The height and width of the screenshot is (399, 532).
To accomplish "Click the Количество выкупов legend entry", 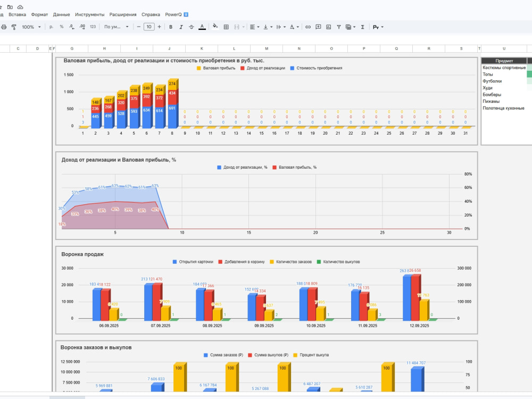I will (x=338, y=262).
